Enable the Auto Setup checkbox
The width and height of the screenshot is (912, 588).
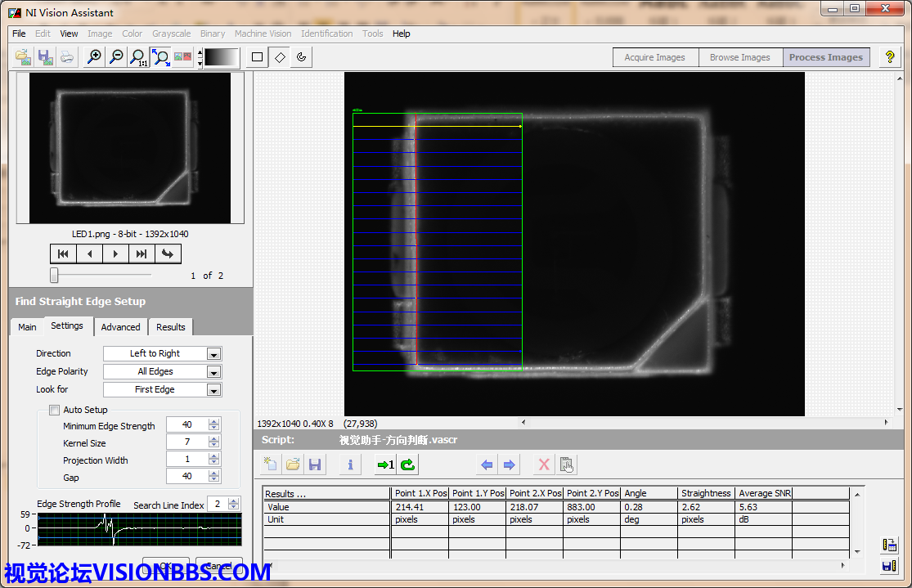[x=54, y=410]
